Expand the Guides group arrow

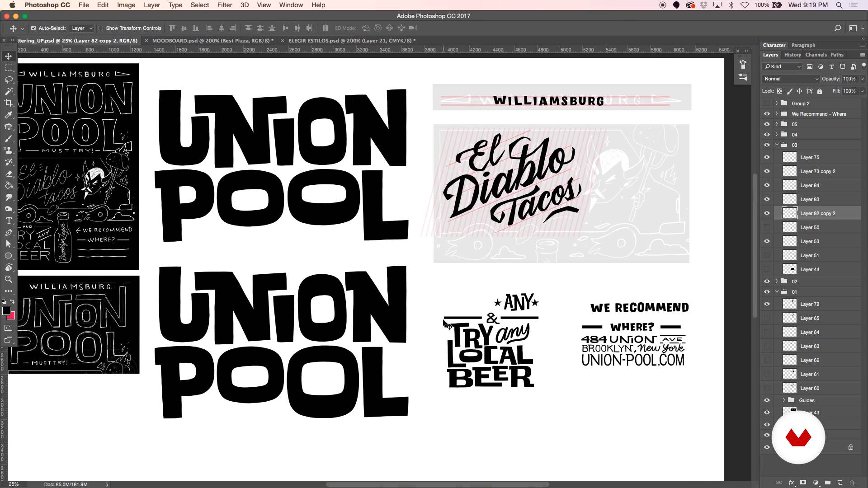tap(784, 400)
